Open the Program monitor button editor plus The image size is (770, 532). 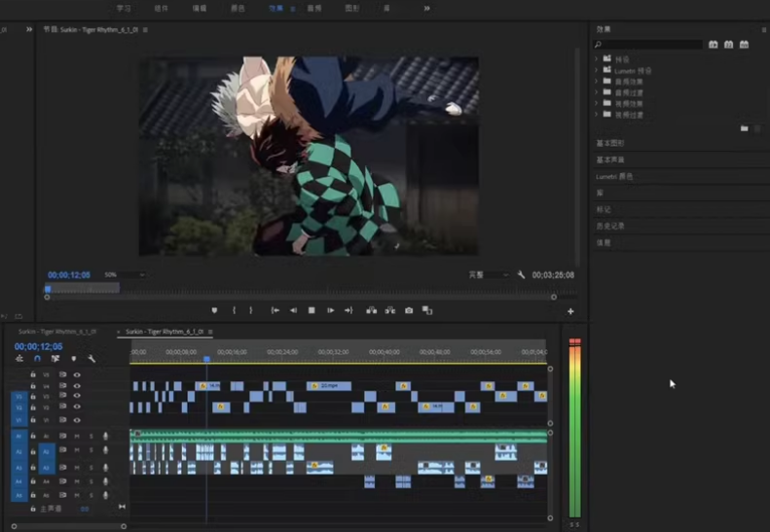[x=570, y=311]
